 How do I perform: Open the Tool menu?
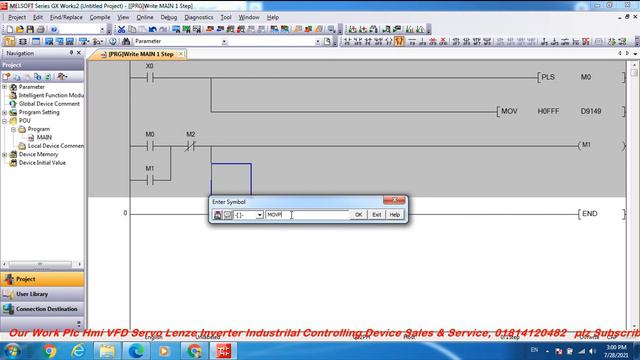[226, 18]
